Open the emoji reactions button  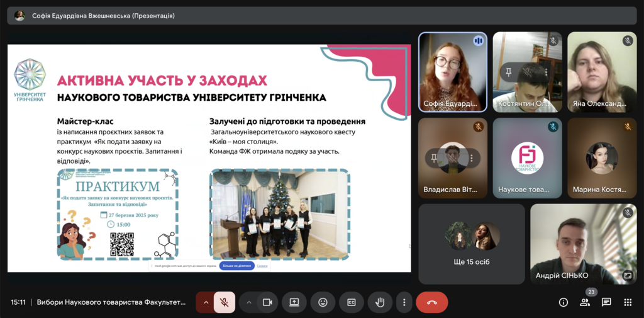coord(323,302)
